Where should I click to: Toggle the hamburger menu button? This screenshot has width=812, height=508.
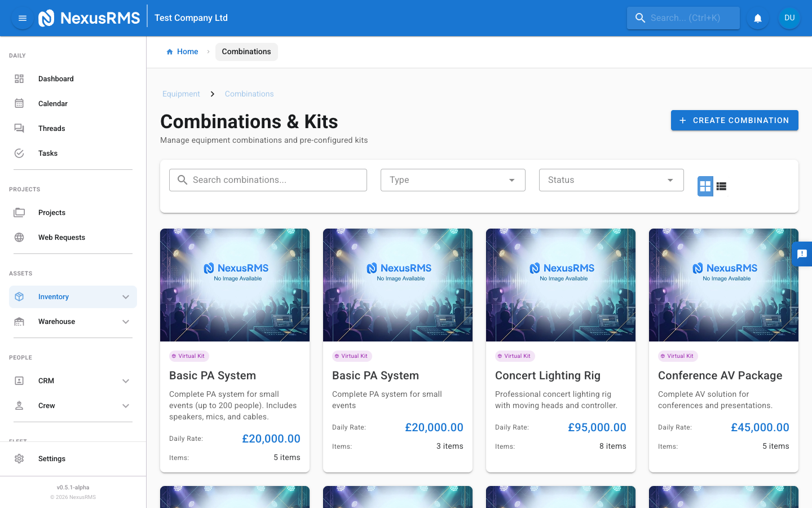(x=22, y=17)
